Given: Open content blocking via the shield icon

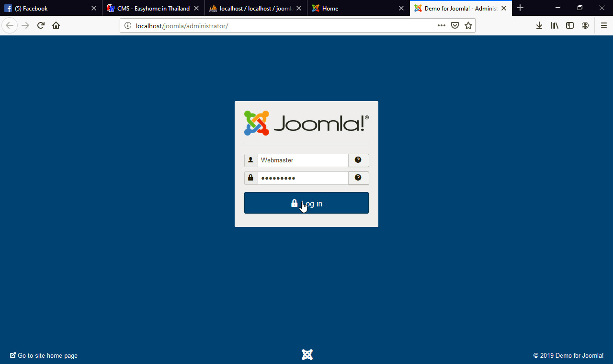Looking at the screenshot, I should click(x=454, y=25).
